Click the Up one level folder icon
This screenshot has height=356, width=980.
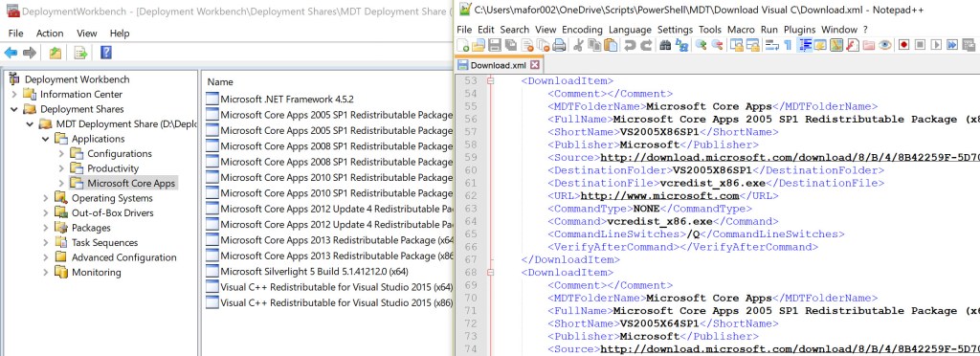click(56, 53)
